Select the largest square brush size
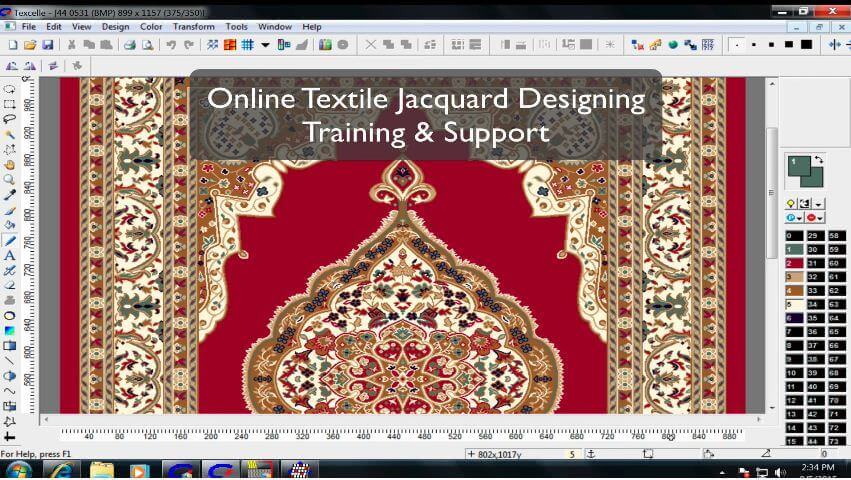 tap(805, 45)
